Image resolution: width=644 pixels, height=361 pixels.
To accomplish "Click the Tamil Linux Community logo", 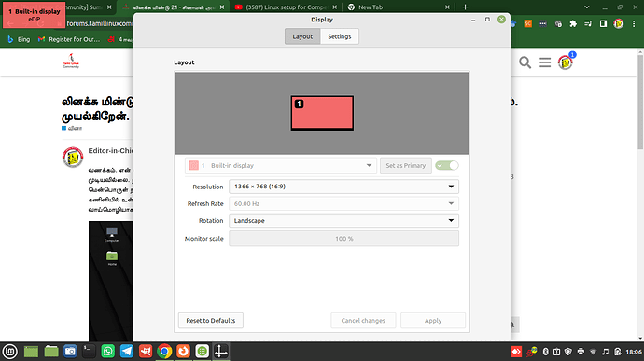I will click(71, 61).
